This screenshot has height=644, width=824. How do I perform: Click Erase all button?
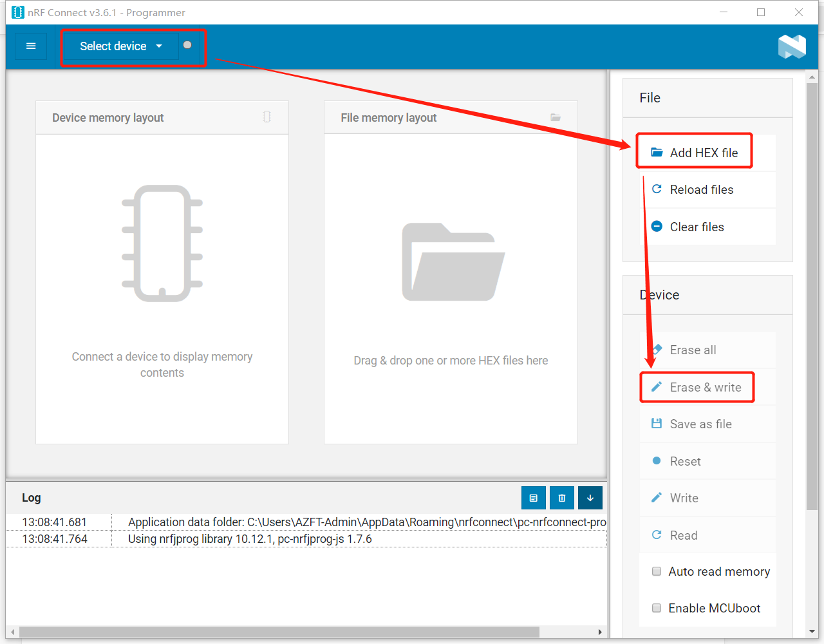point(707,350)
